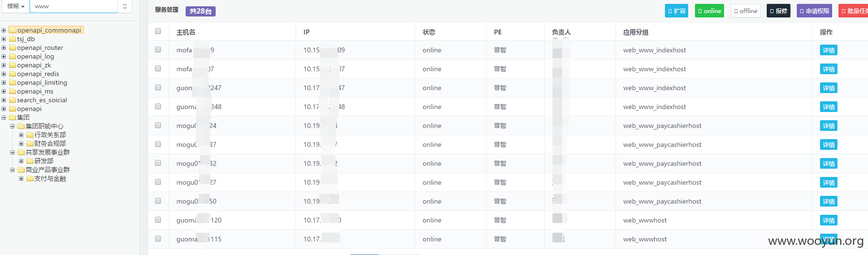868x255 pixels.
Task: Click the search_es_soicial folder icon
Action: (13, 100)
